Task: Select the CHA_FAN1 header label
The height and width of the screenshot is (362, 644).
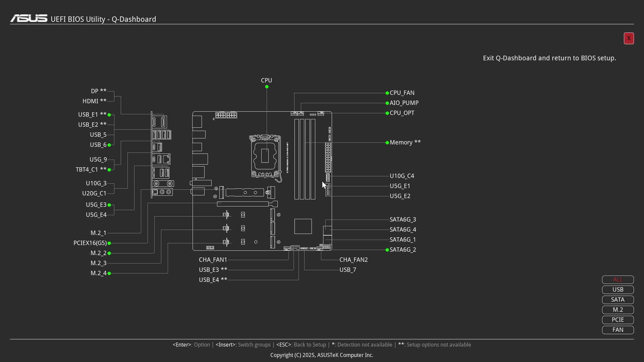Action: click(x=213, y=260)
